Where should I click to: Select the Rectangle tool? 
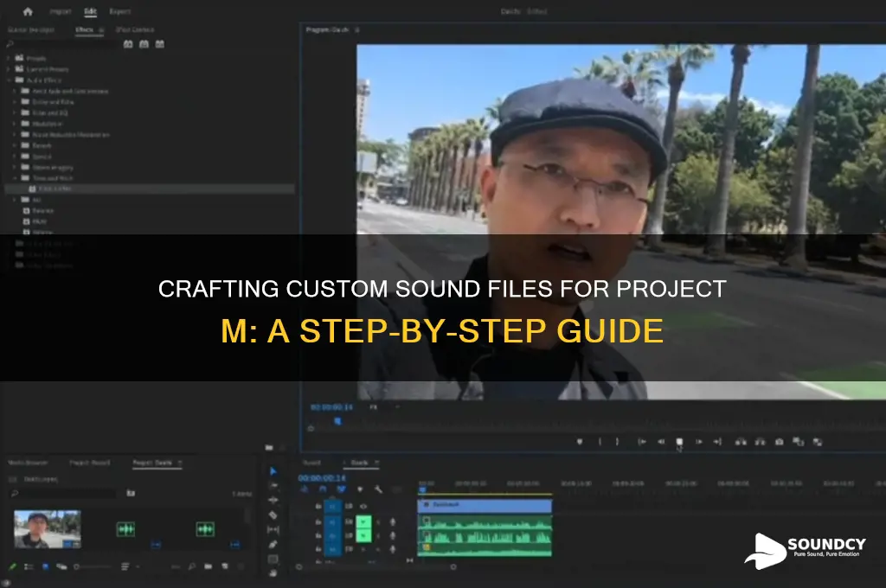tap(273, 559)
